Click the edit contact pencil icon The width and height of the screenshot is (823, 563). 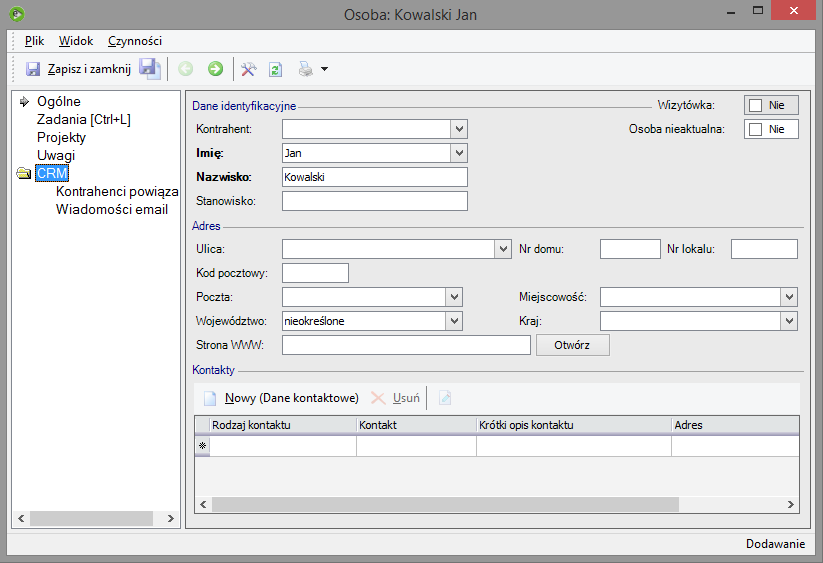[x=445, y=398]
